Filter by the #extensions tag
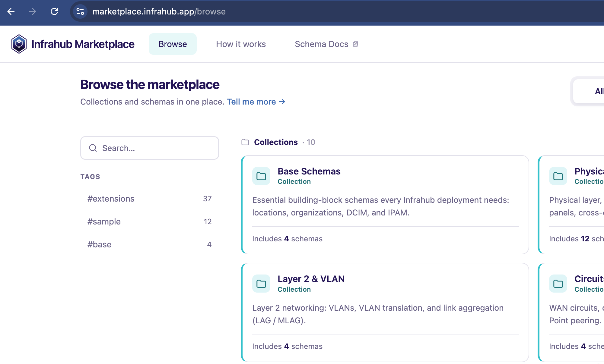604x364 pixels. click(150, 199)
